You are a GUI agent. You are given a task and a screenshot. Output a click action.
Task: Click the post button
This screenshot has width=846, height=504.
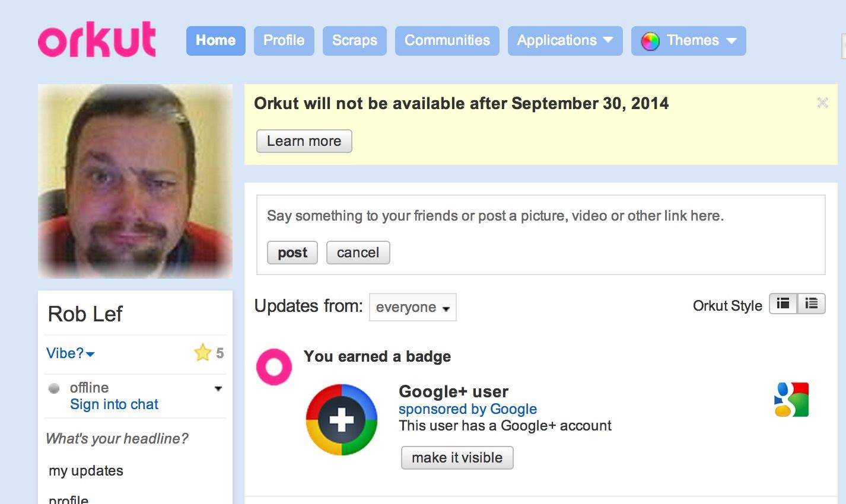(x=292, y=253)
